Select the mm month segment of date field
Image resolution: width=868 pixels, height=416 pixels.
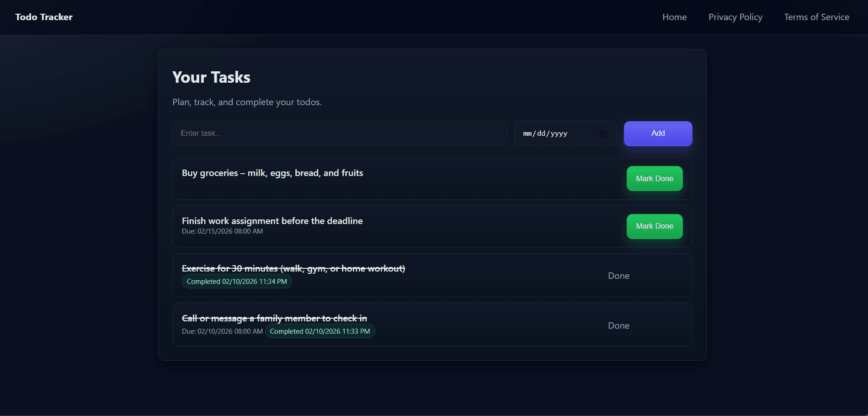[527, 133]
